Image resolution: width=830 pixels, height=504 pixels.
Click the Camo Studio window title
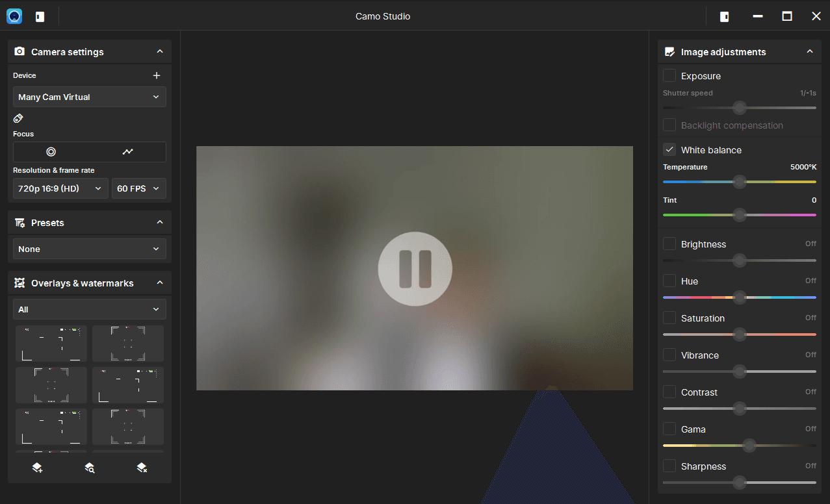tap(383, 16)
